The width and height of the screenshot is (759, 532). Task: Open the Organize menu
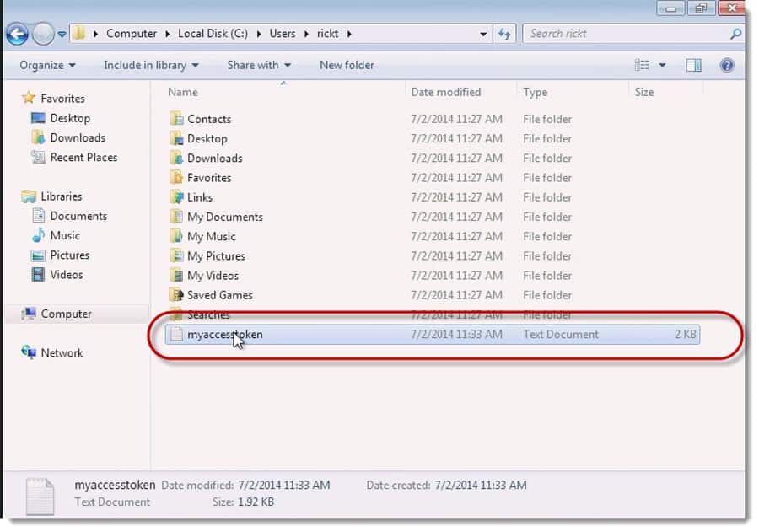[47, 65]
